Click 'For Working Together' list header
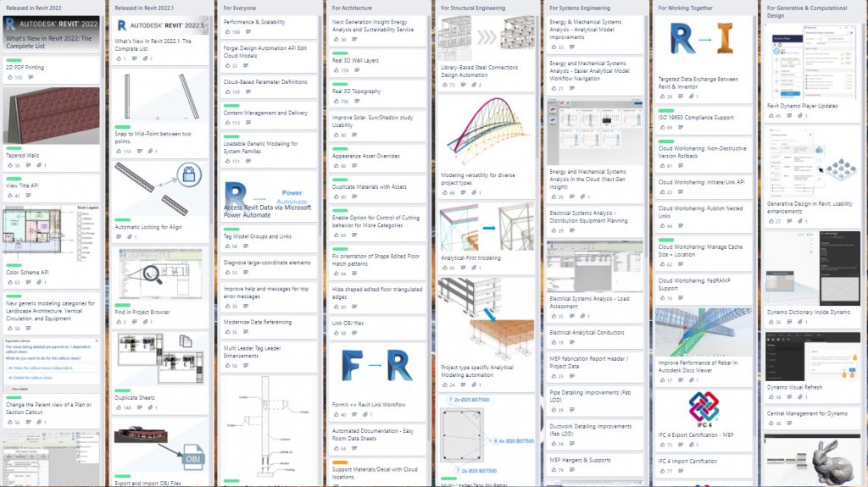868x487 pixels. tap(685, 8)
